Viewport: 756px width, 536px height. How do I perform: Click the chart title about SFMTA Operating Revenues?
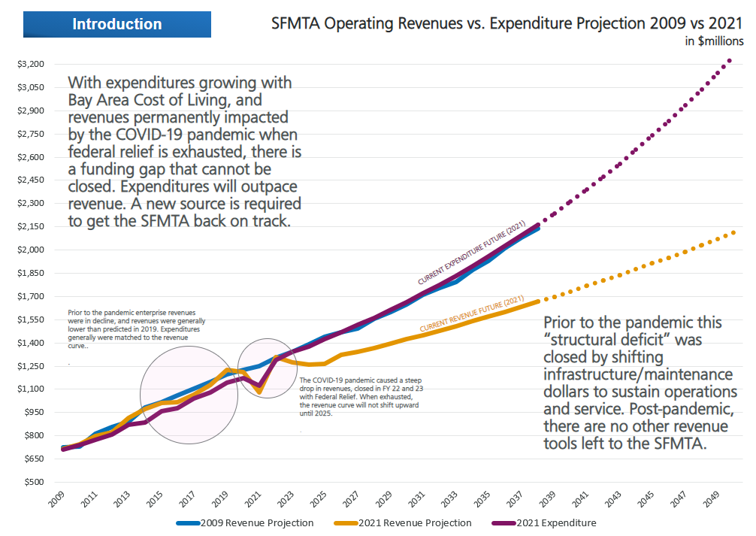[x=507, y=23]
